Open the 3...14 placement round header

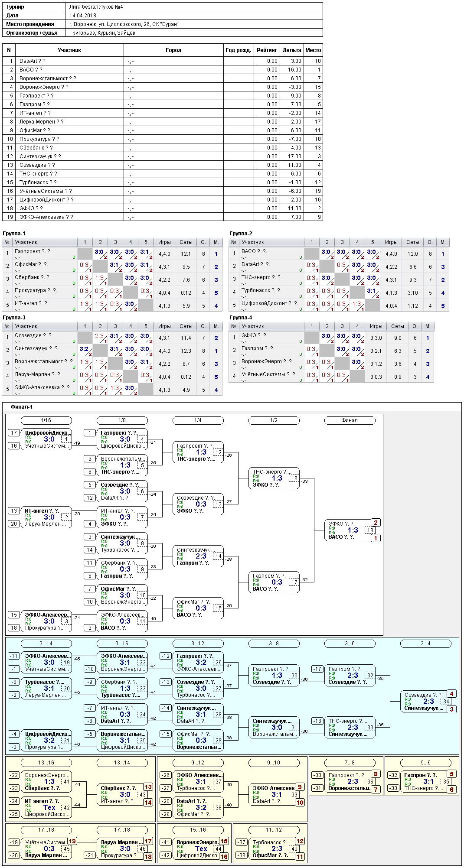pyautogui.click(x=46, y=644)
